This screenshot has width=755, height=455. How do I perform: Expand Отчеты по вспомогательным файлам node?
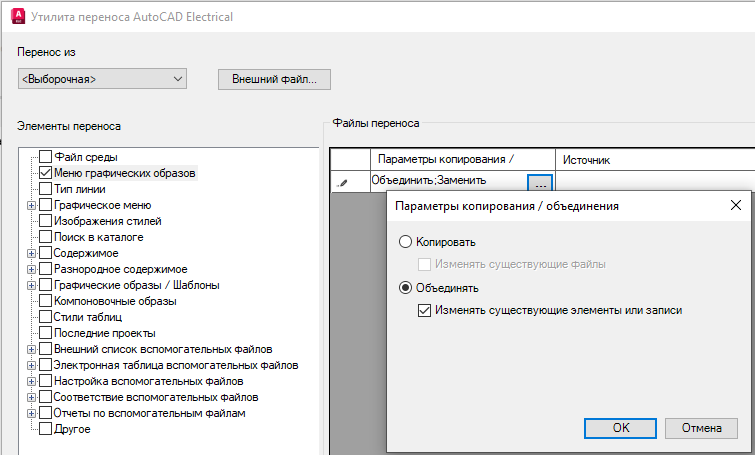coord(31,414)
